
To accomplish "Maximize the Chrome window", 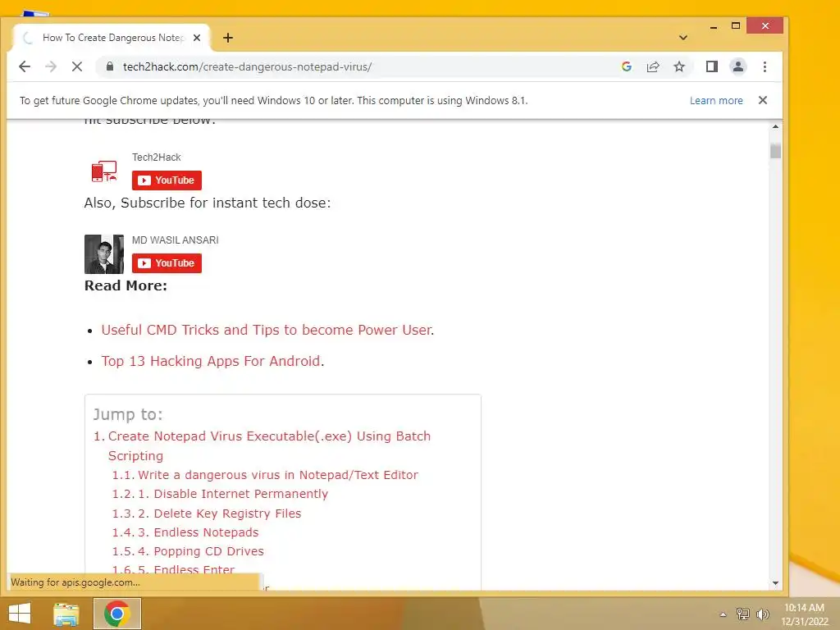I will tap(736, 25).
